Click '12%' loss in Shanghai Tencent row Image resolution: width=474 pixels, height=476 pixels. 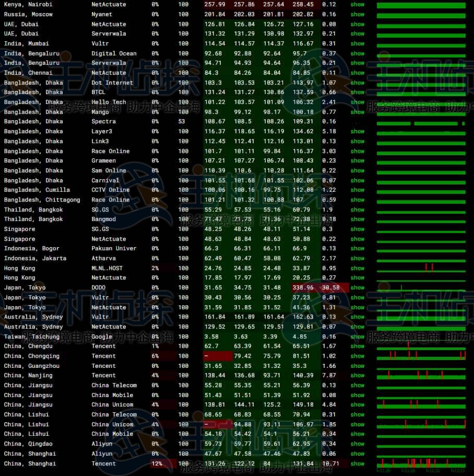click(x=157, y=463)
